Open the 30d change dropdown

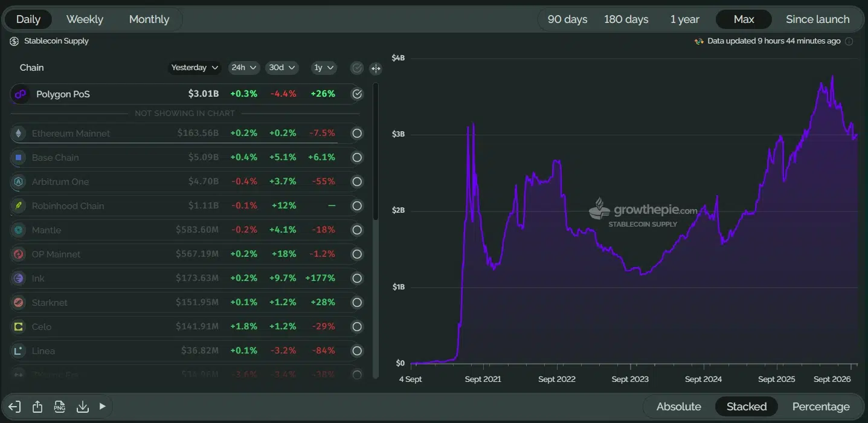point(282,68)
